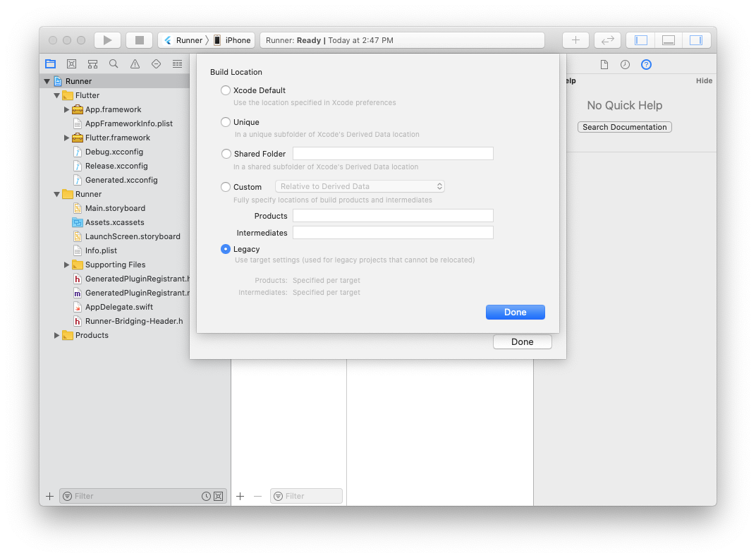The image size is (756, 558).
Task: Select GeneratedPluginRegistrant implementation (m) file
Action: click(x=131, y=293)
